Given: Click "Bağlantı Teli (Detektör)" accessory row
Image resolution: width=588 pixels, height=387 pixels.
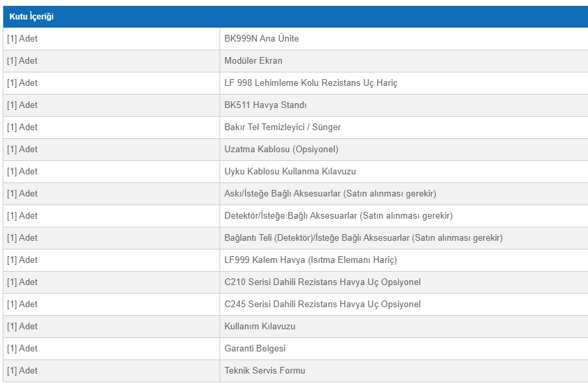Looking at the screenshot, I should (x=363, y=238).
